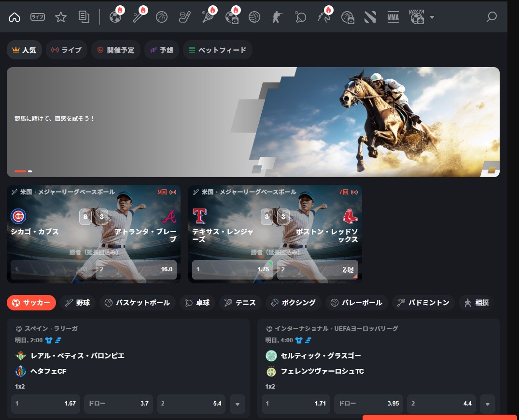Select the soccer ball sport icon
Image resolution: width=519 pixels, height=420 pixels.
point(115,17)
